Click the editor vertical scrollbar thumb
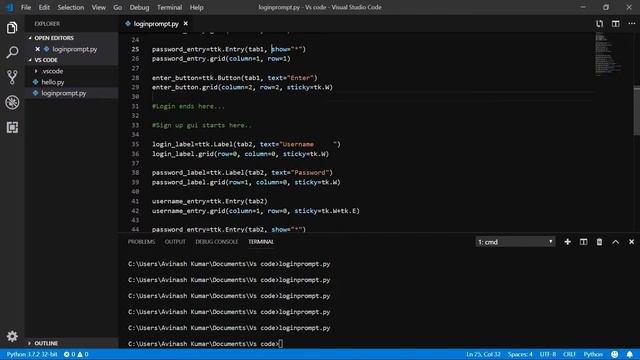The width and height of the screenshot is (640, 360). 636,110
